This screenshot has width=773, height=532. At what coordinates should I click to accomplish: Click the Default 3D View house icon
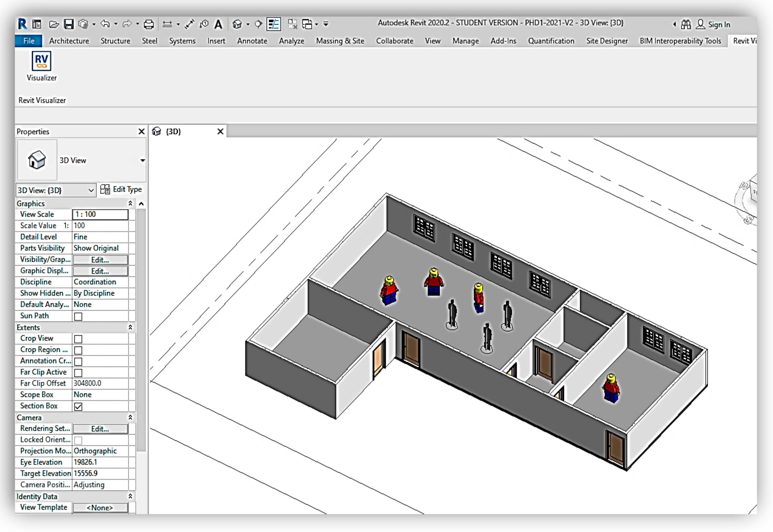237,24
